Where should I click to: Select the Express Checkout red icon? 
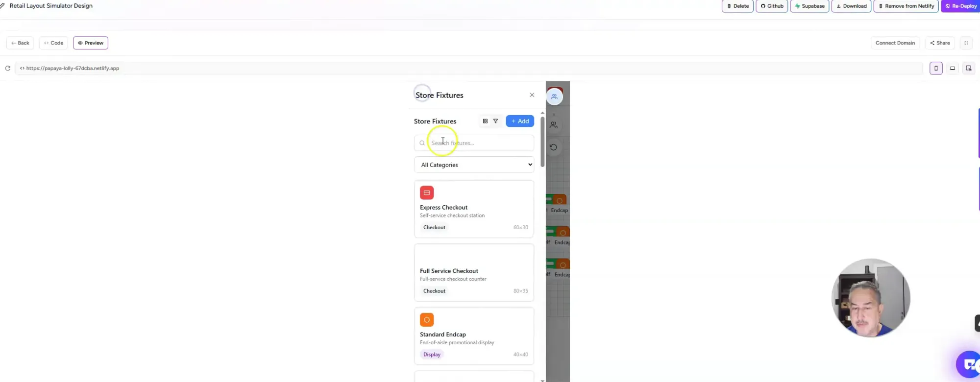click(427, 192)
